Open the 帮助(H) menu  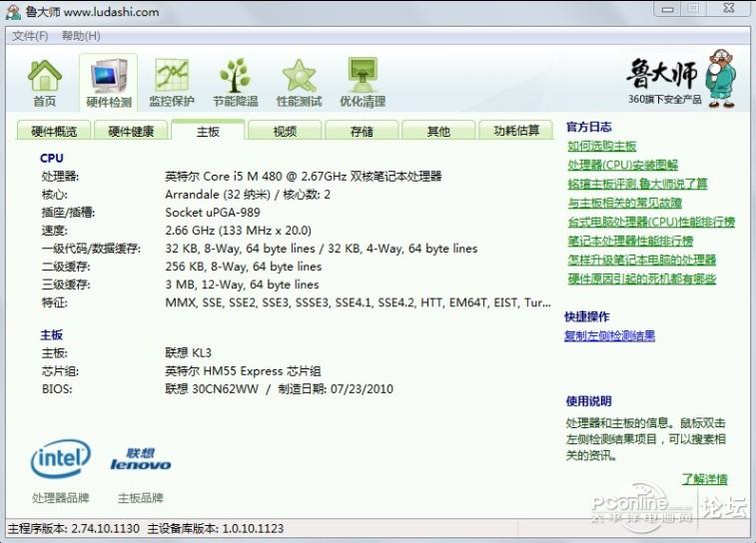tap(81, 36)
